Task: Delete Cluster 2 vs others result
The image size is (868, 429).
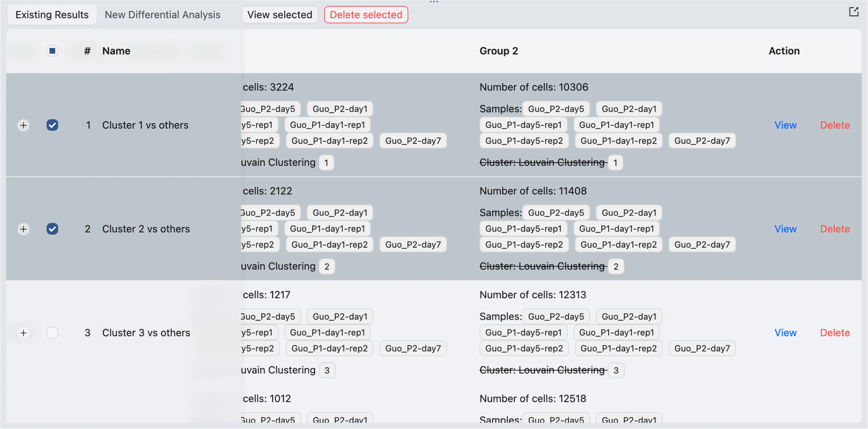Action: [835, 229]
